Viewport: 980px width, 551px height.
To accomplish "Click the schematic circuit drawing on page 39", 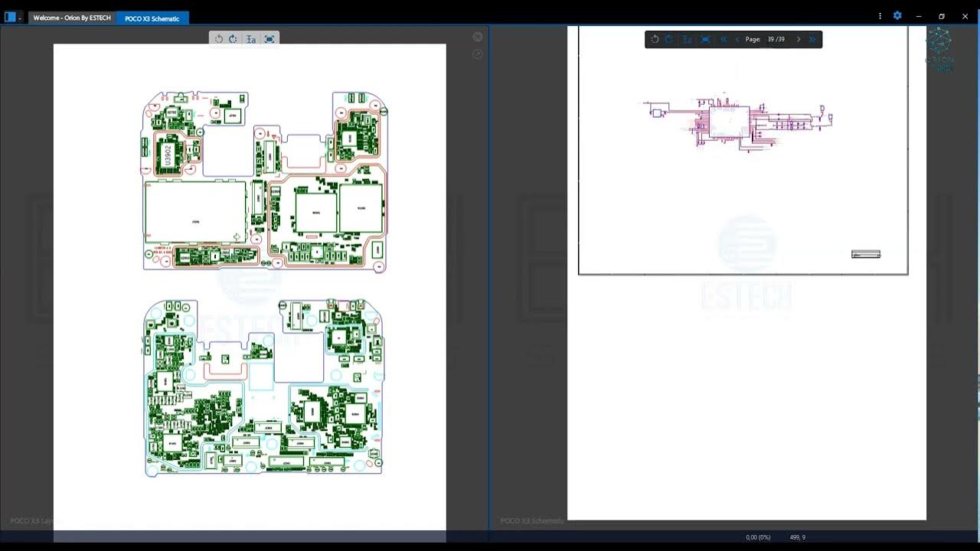I will pos(737,122).
